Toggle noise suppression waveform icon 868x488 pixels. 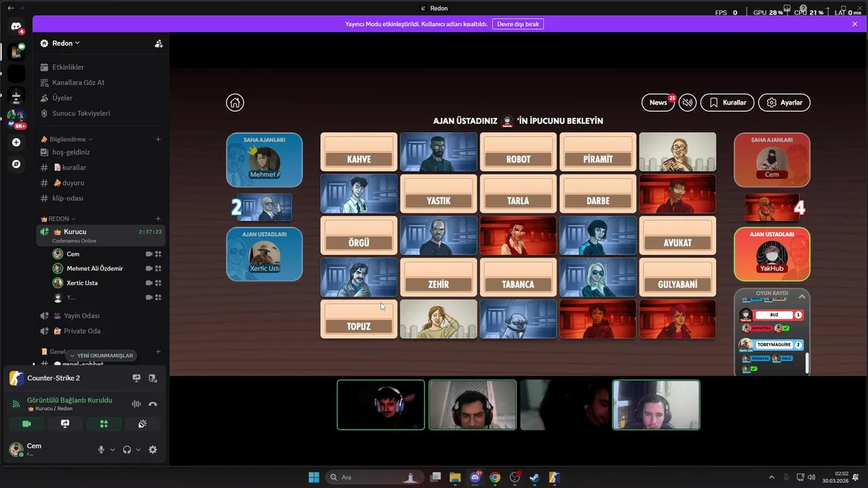pos(136,404)
